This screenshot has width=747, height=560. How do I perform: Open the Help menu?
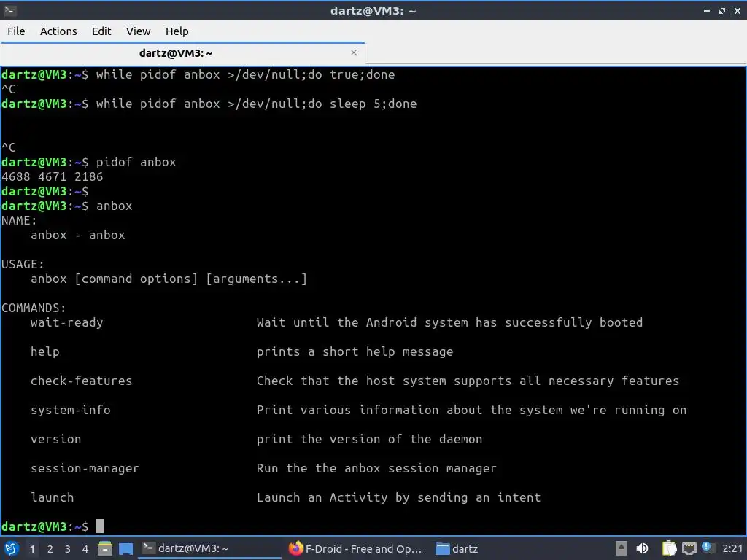[177, 31]
